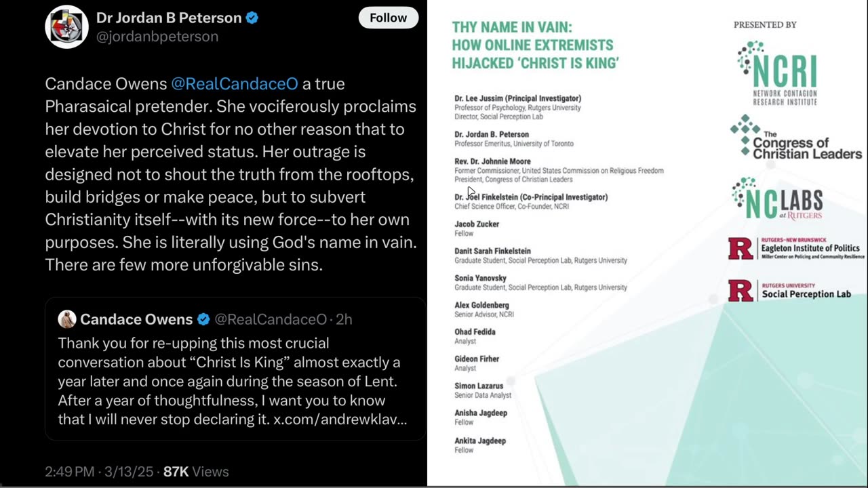Image resolution: width=868 pixels, height=488 pixels.
Task: Open the quoted Candace Owens tweet text
Action: click(x=233, y=381)
